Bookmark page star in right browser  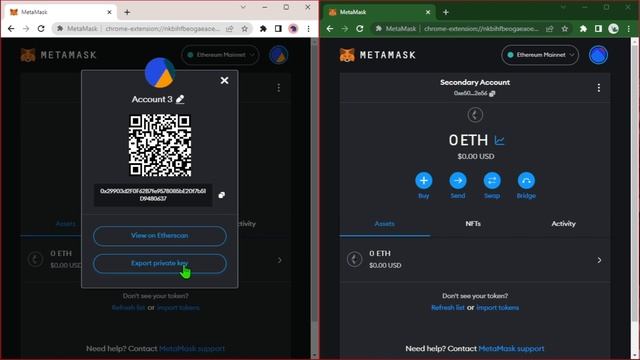(x=564, y=29)
